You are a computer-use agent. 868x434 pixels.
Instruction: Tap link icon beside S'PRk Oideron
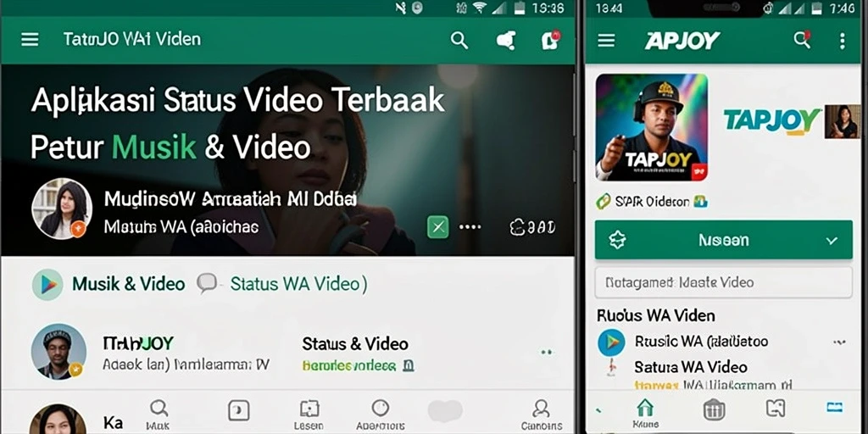click(604, 202)
